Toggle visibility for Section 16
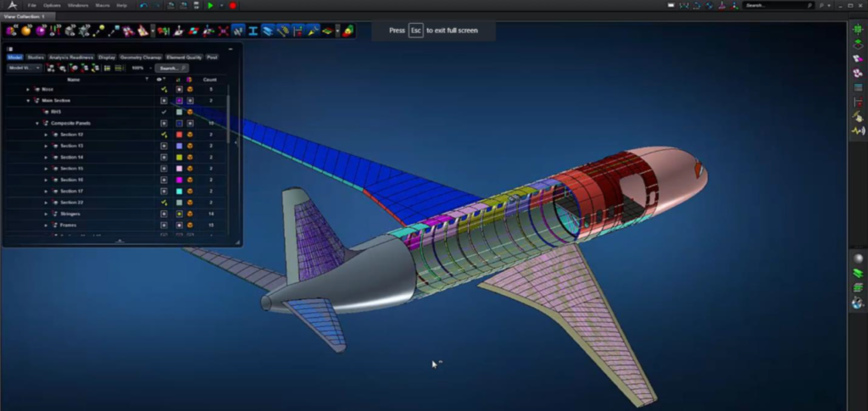Image resolution: width=868 pixels, height=411 pixels. click(164, 180)
